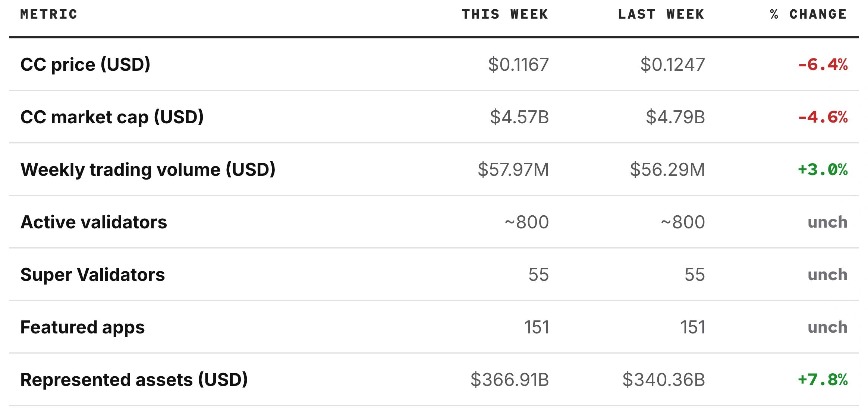Select the -4.6% change value

point(823,117)
